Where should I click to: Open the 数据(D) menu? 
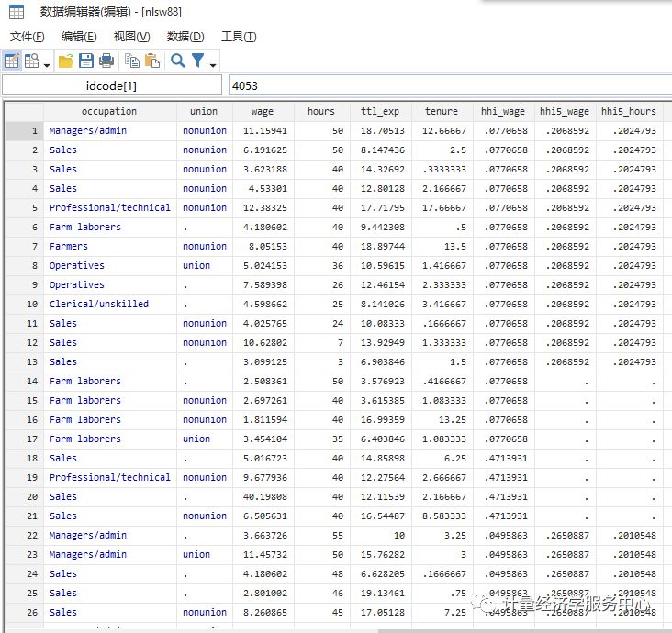coord(185,37)
